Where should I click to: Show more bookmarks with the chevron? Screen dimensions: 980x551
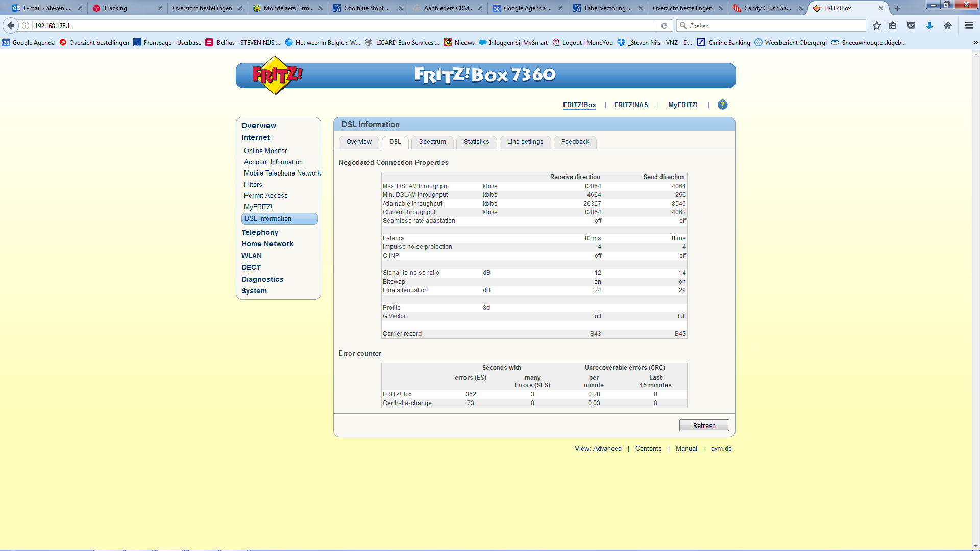pos(975,43)
